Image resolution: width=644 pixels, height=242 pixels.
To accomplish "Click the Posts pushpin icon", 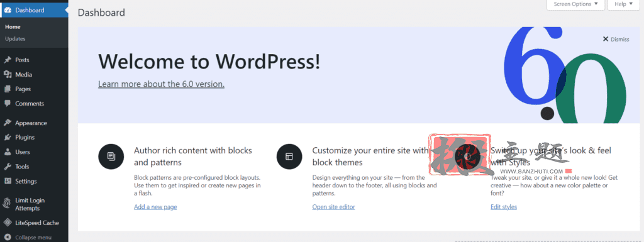I will tap(8, 60).
